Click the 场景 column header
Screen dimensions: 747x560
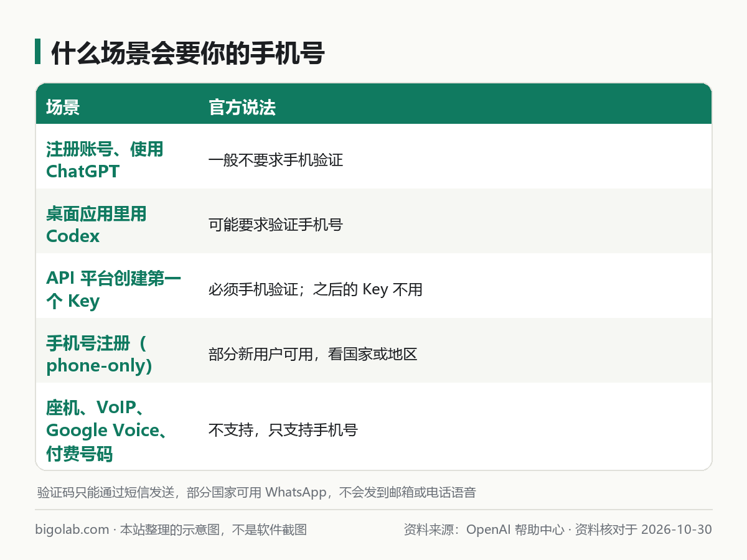pyautogui.click(x=63, y=108)
